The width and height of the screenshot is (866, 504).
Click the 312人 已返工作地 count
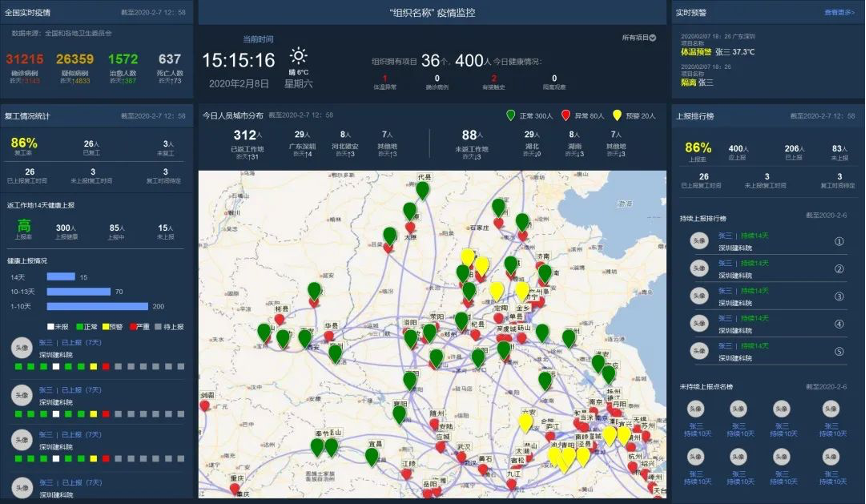click(x=247, y=135)
